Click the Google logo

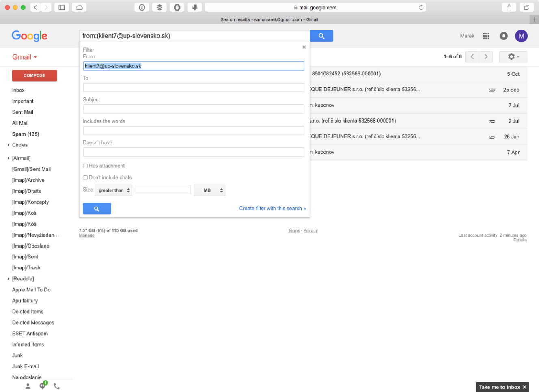click(30, 36)
